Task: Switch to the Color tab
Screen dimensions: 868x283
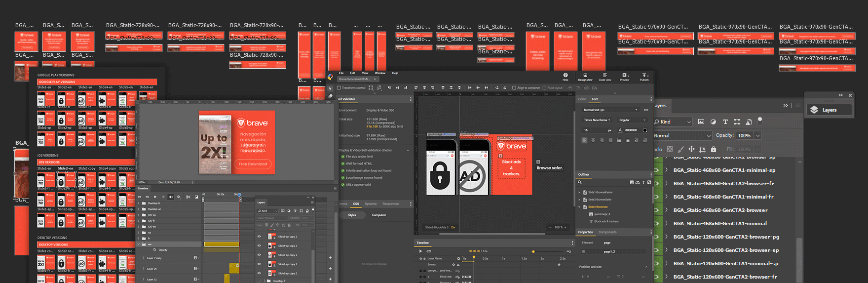Action: pyautogui.click(x=582, y=99)
